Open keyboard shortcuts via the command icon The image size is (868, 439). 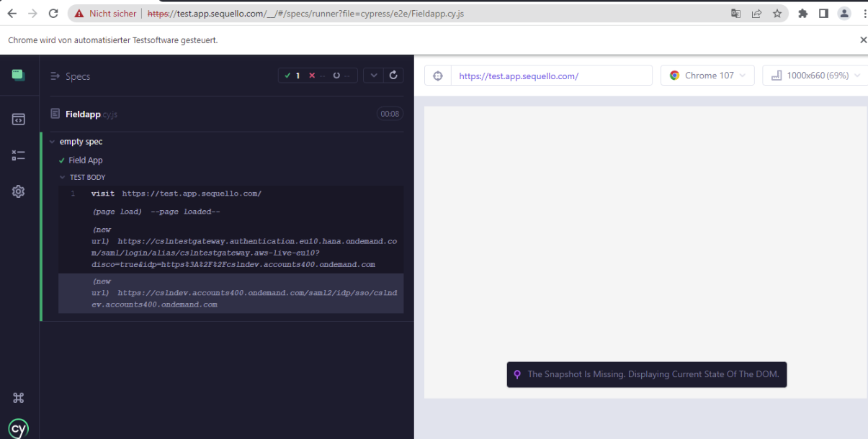click(x=18, y=397)
